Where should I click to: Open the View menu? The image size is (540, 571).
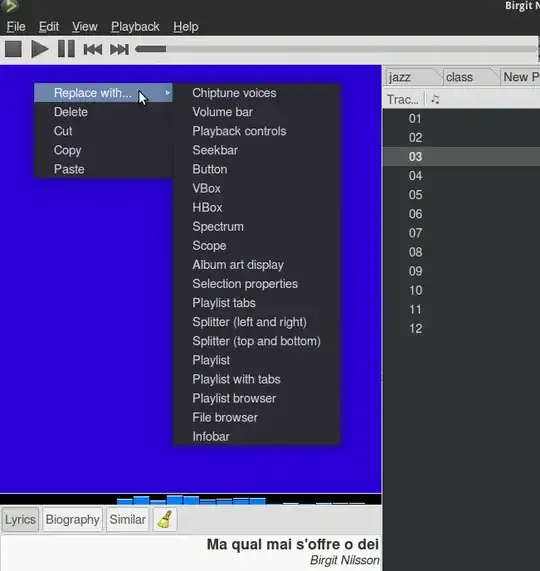(84, 27)
